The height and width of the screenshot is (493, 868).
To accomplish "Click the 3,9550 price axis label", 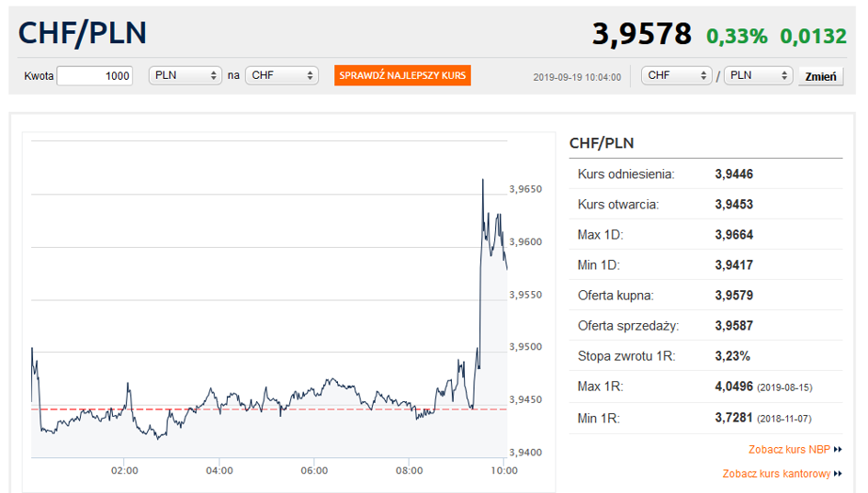I will pyautogui.click(x=525, y=295).
